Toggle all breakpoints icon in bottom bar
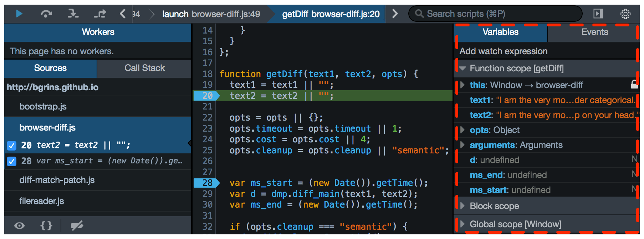The image size is (644, 239). (77, 225)
